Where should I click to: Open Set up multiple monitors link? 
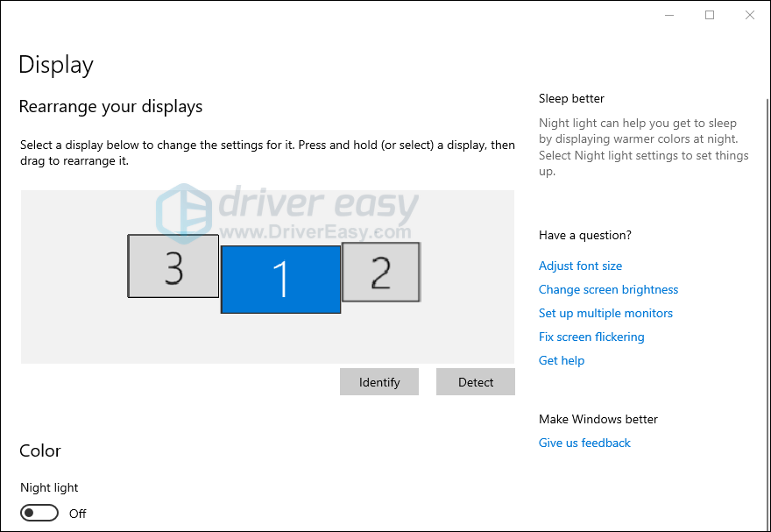click(605, 313)
